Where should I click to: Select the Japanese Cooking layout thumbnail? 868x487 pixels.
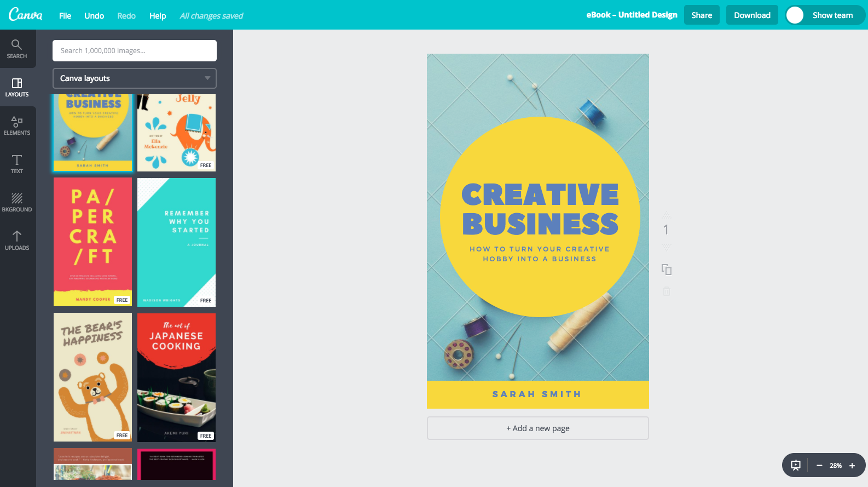[x=176, y=377]
